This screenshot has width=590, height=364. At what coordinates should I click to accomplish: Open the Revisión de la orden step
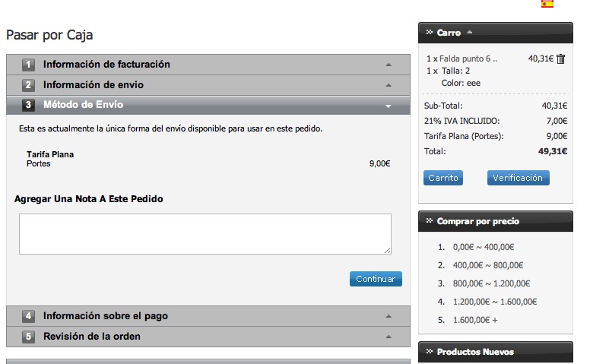(x=91, y=337)
